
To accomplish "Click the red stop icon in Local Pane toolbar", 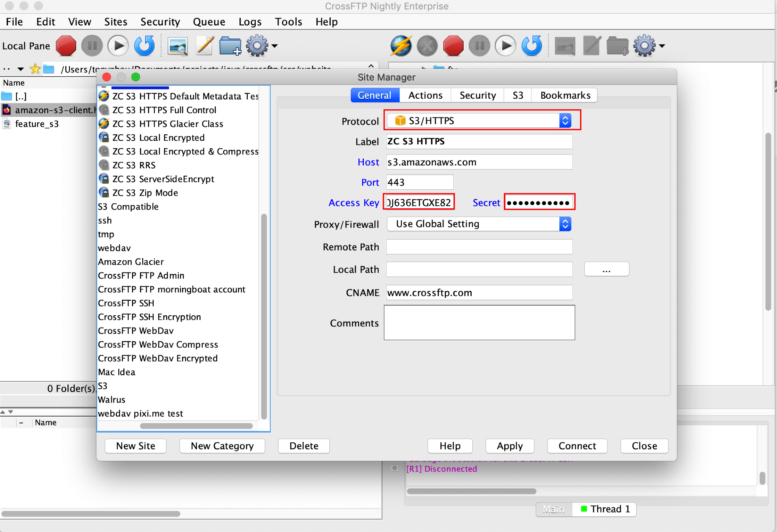I will click(66, 46).
